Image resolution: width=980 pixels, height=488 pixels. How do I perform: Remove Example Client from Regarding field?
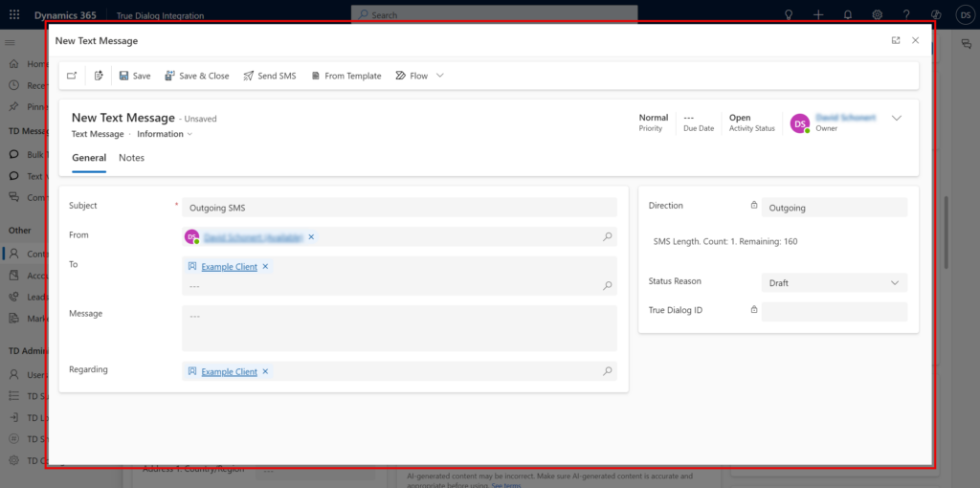tap(265, 372)
